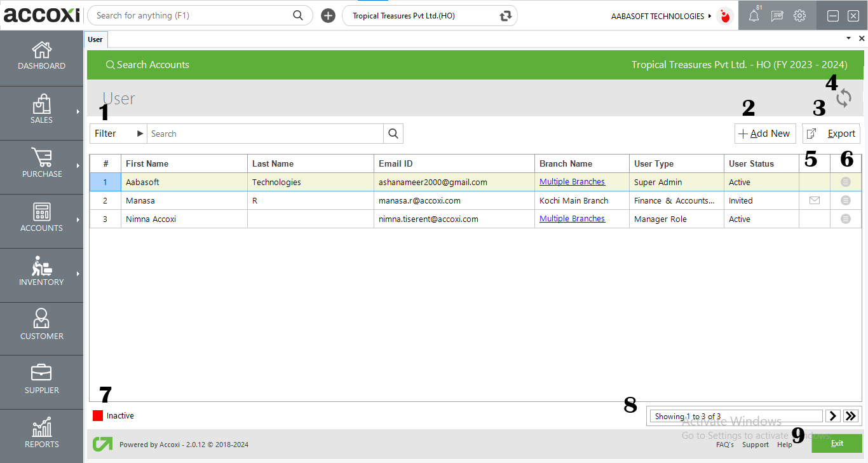Expand the Inventory sidebar menu
Viewport: 868px width, 463px height.
tap(41, 275)
